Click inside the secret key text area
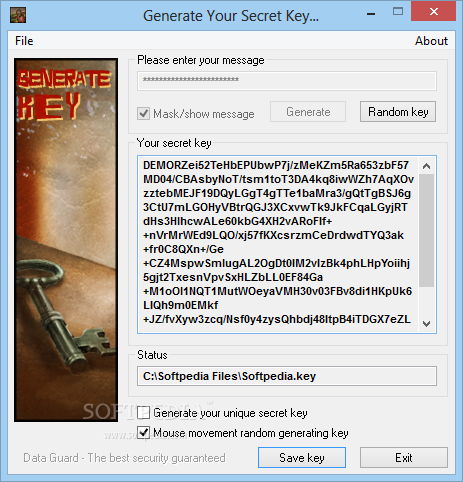This screenshot has width=463, height=482. pyautogui.click(x=278, y=244)
